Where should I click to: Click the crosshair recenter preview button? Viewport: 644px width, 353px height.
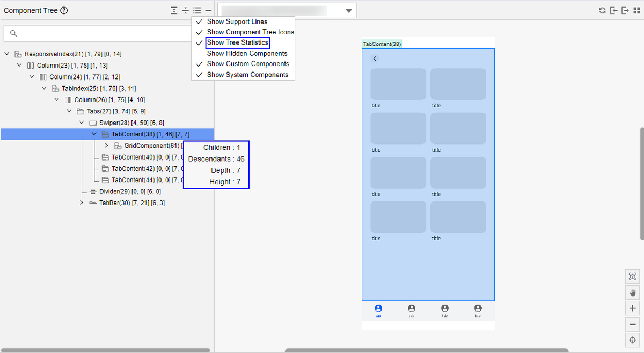[632, 340]
